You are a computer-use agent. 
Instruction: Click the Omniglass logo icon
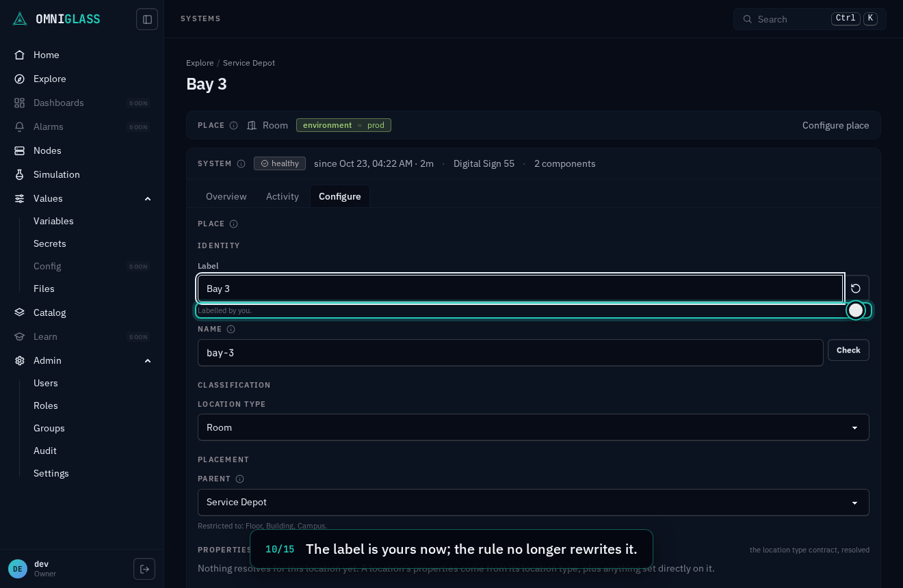click(x=20, y=19)
